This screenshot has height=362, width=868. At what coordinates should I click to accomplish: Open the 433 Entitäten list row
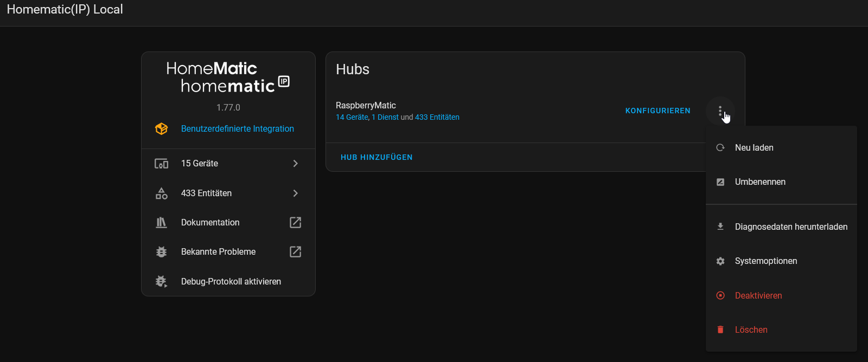click(228, 193)
